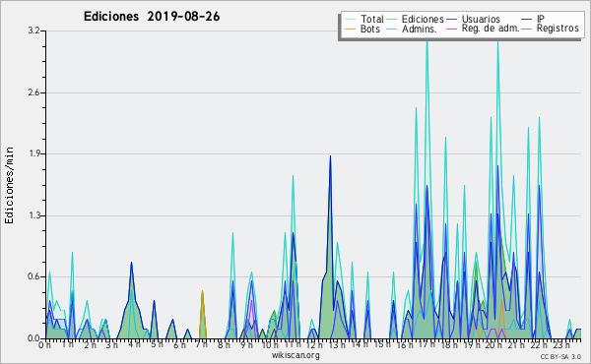This screenshot has width=591, height=364.
Task: Click the orange Bots legend swatch
Action: 350,29
